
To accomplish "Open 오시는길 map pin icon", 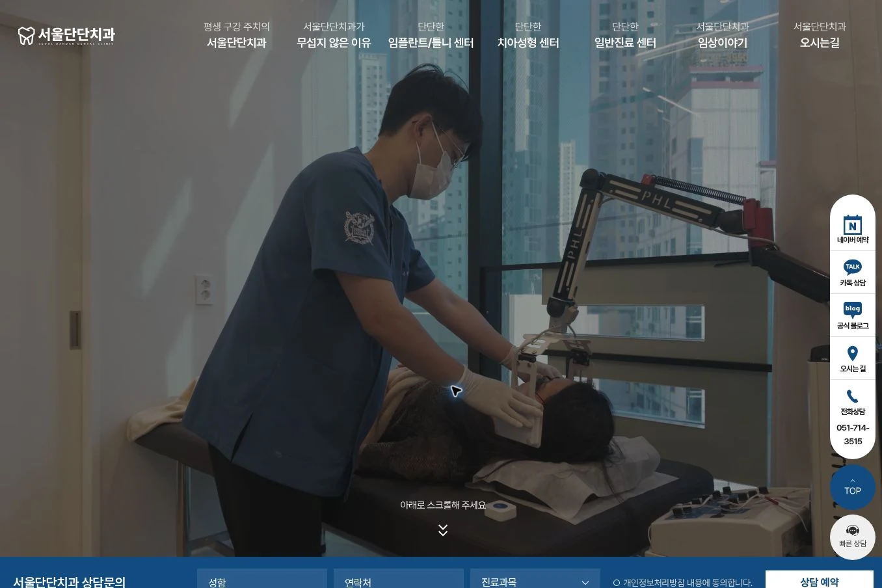I will pyautogui.click(x=852, y=353).
